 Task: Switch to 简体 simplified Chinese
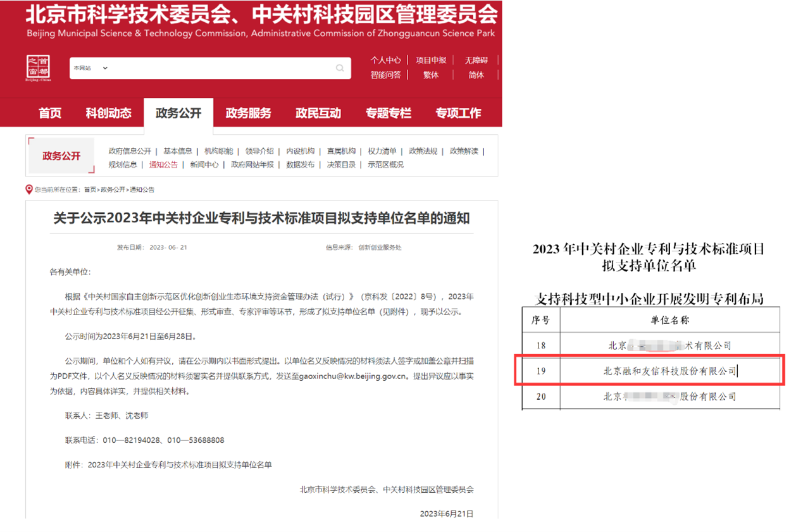476,75
